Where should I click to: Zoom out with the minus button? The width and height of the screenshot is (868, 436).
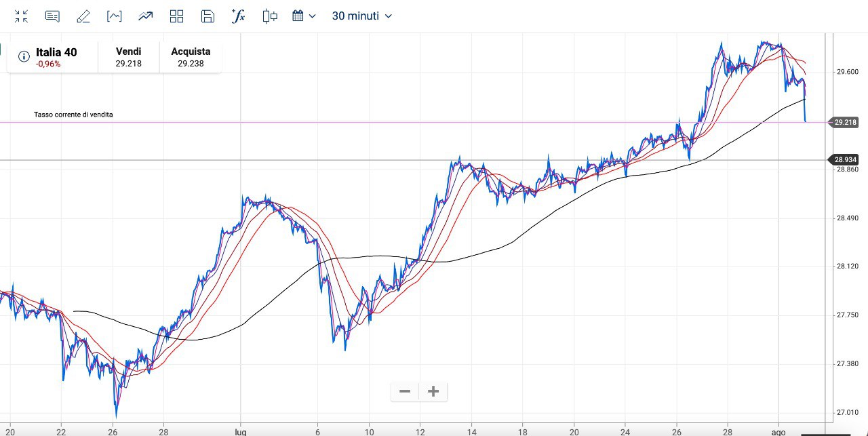pos(405,391)
